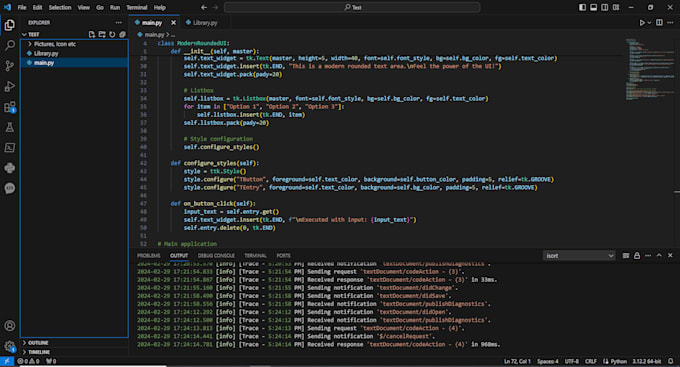Open the View menu

[84, 7]
